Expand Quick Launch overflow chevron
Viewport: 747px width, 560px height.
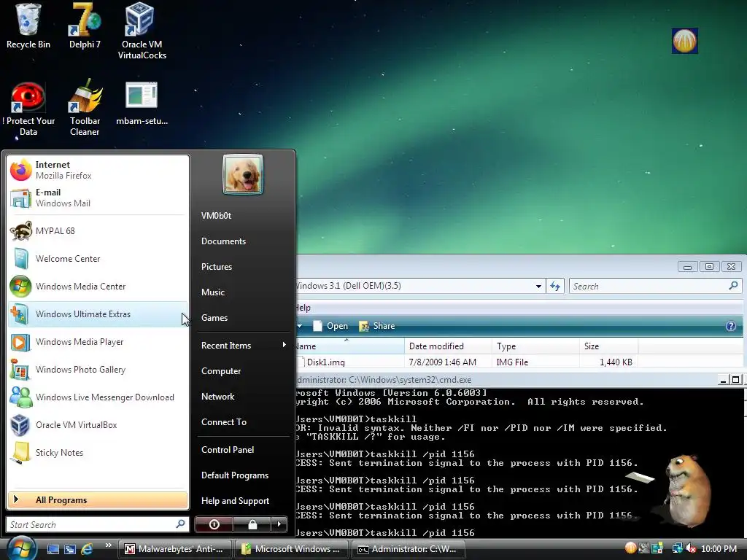pyautogui.click(x=108, y=545)
